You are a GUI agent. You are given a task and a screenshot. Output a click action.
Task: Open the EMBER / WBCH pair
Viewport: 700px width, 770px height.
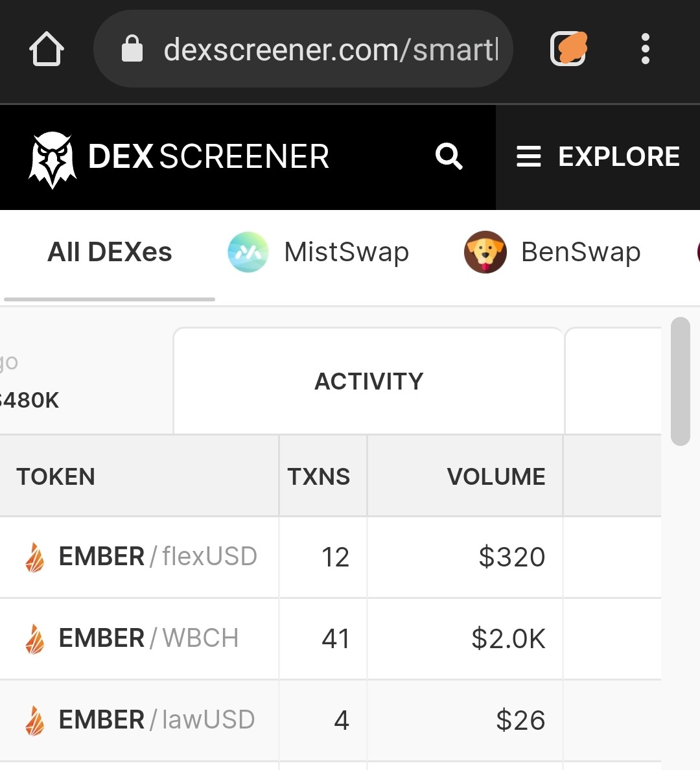pyautogui.click(x=140, y=638)
